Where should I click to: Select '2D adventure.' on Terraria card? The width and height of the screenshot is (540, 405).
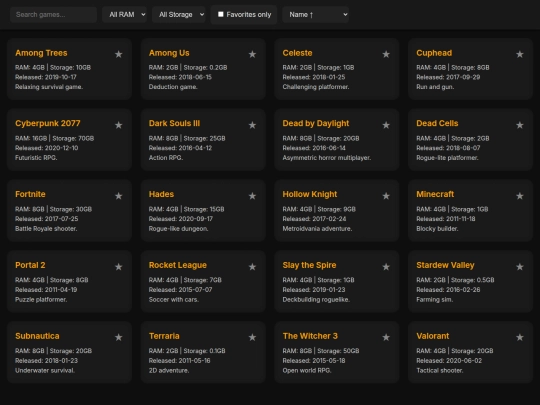169,371
